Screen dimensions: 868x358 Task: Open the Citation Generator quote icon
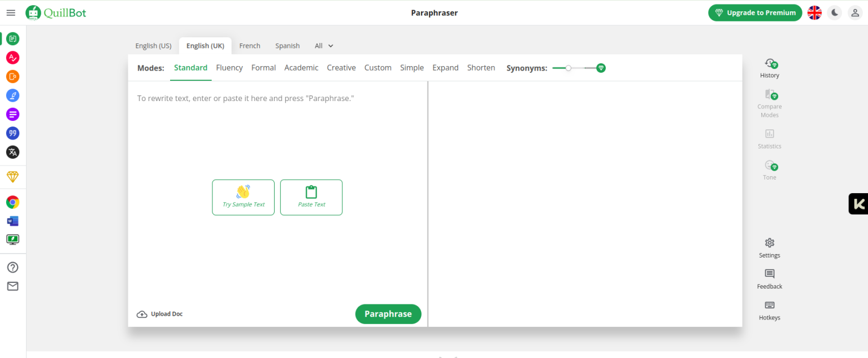[12, 133]
